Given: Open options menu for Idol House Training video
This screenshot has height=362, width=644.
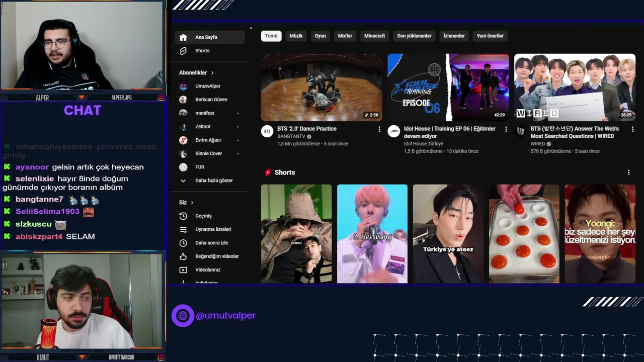Looking at the screenshot, I should pos(506,129).
